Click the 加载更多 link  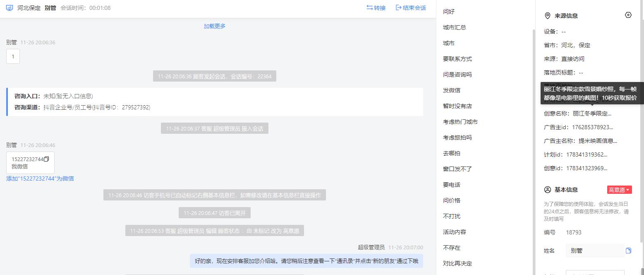215,26
